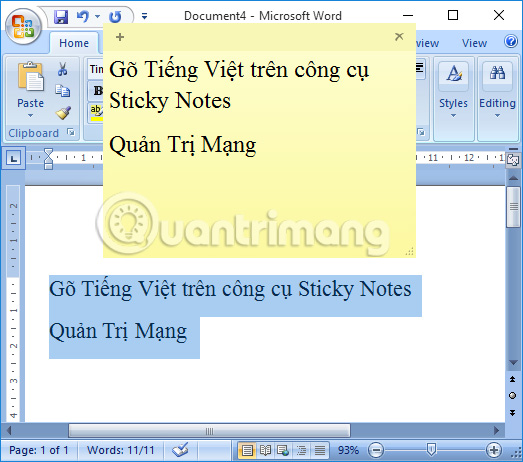Apply Bold formatting
Screen dimensions: 523x462
point(98,90)
